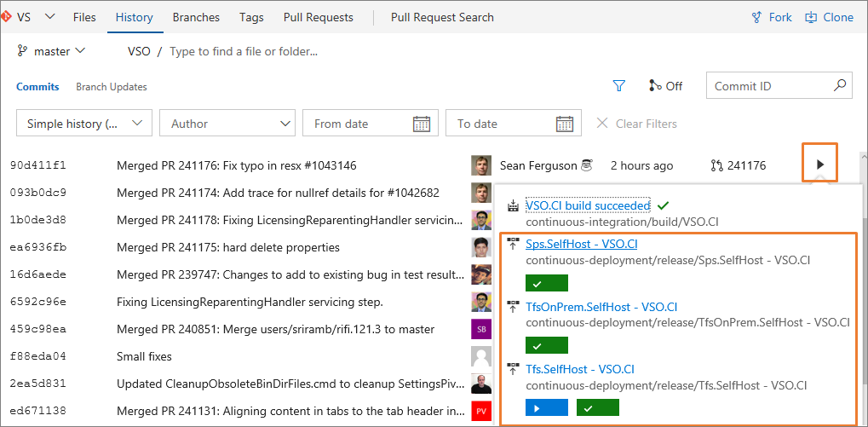This screenshot has width=868, height=427.
Task: Click the filter funnel icon
Action: tap(619, 86)
